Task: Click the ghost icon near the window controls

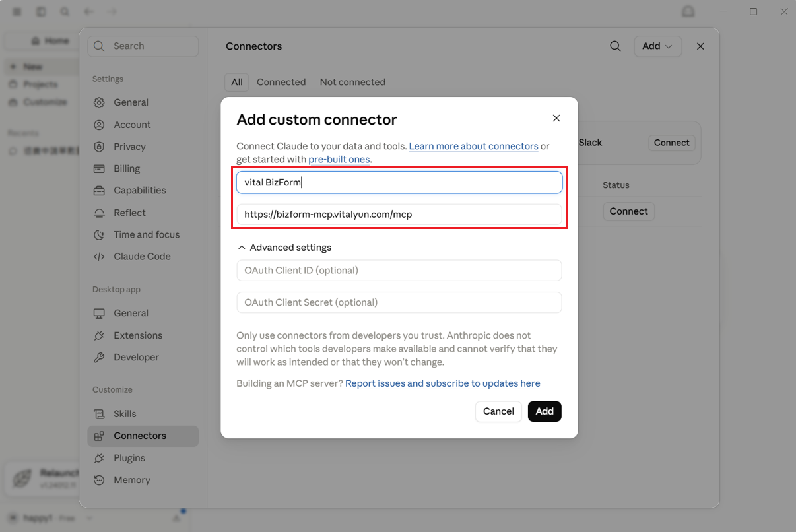Action: [x=688, y=12]
